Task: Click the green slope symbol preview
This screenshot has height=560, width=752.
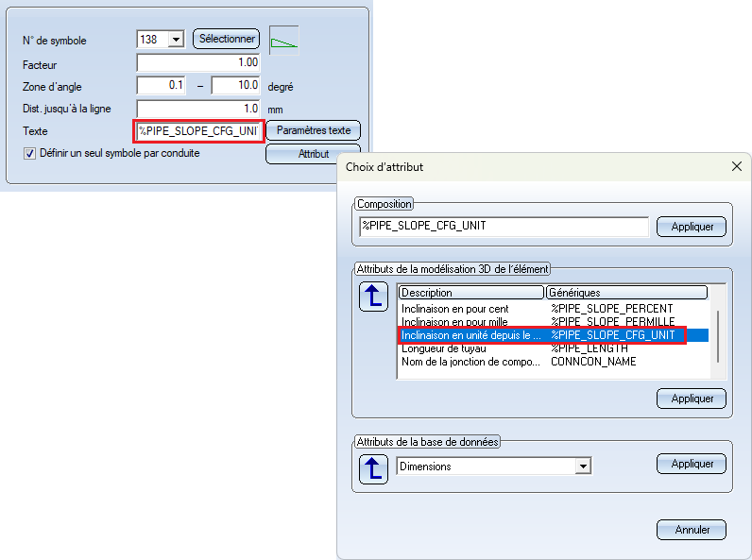Action: click(284, 41)
